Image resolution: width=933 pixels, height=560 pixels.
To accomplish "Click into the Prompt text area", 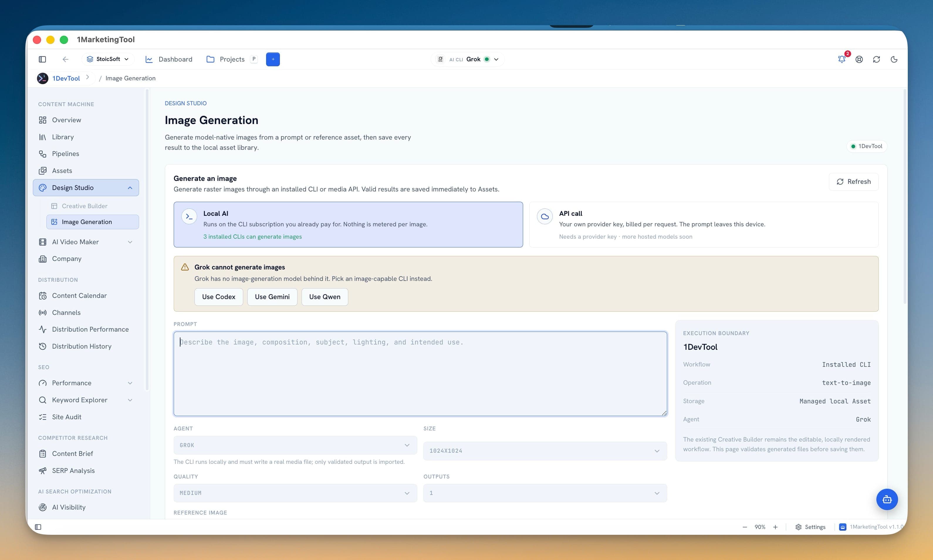I will (x=420, y=374).
